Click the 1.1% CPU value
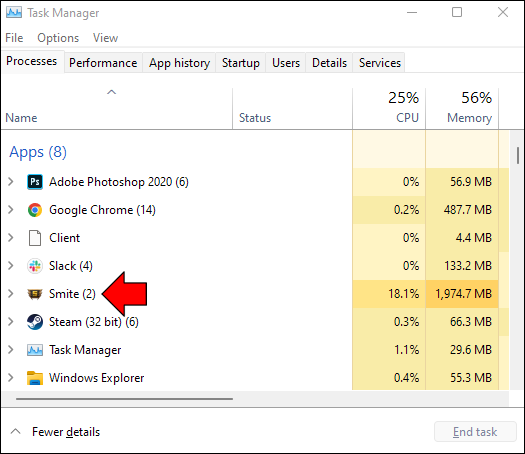Screen dimensions: 525x454 pos(406,350)
